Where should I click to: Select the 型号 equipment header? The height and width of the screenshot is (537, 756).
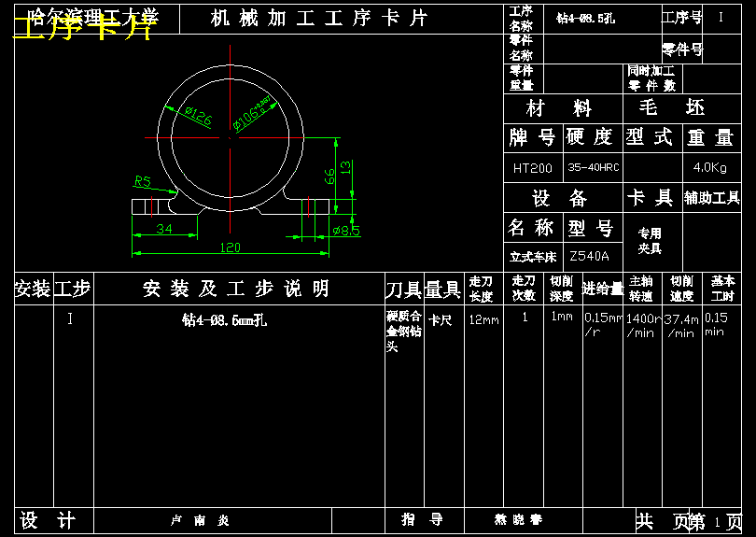coord(590,228)
